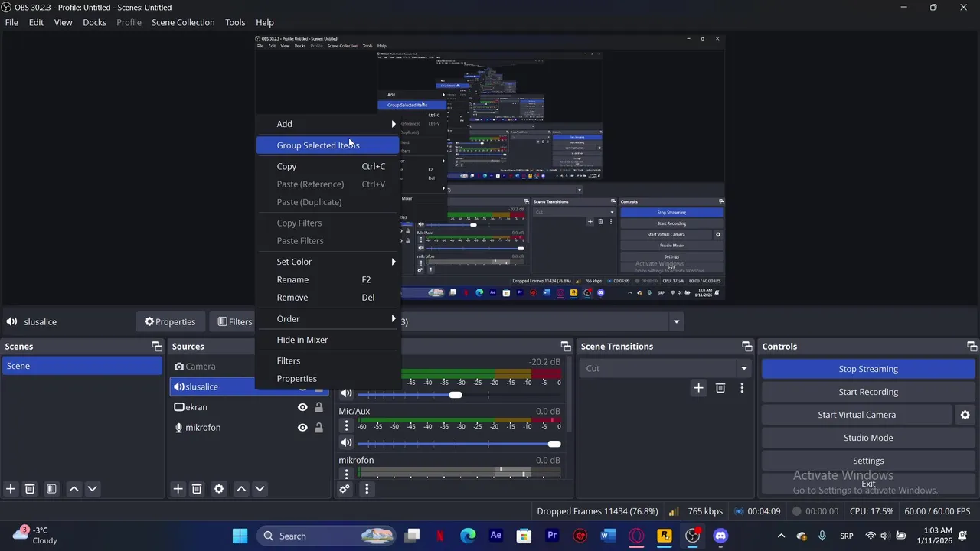Toggle lock on mikrofon source
The image size is (980, 551).
click(x=318, y=428)
